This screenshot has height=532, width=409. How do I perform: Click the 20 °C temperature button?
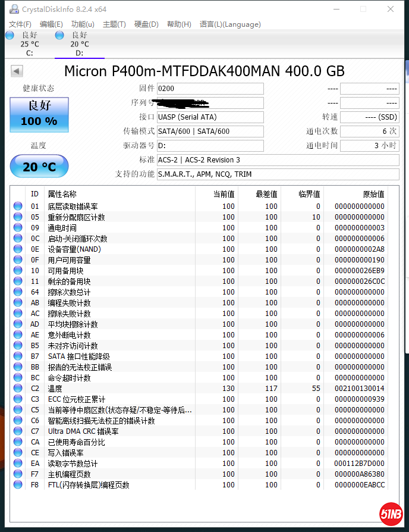point(39,167)
